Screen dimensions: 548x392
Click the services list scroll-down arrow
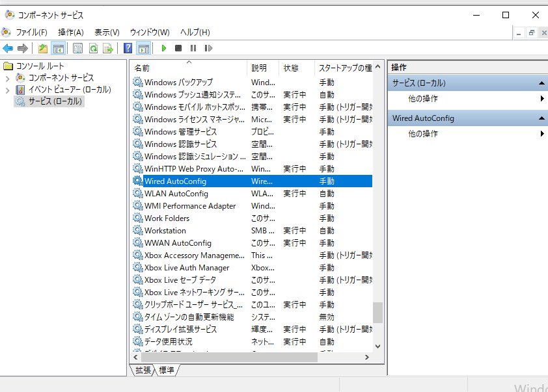pyautogui.click(x=377, y=346)
